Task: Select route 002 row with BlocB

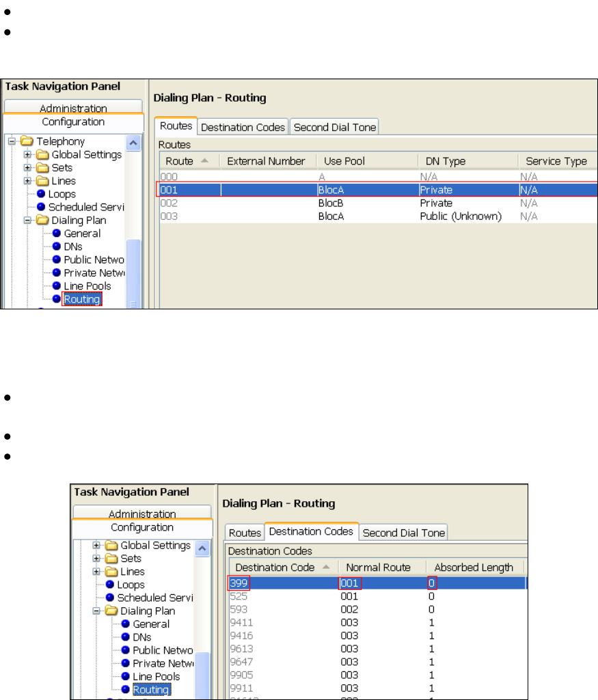Action: [378, 203]
